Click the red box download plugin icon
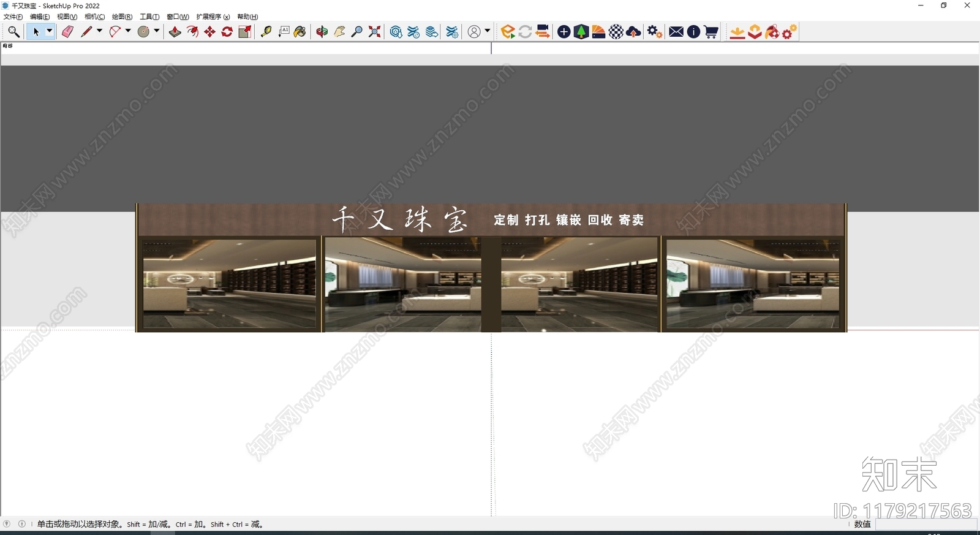The width and height of the screenshot is (980, 535). coord(755,32)
